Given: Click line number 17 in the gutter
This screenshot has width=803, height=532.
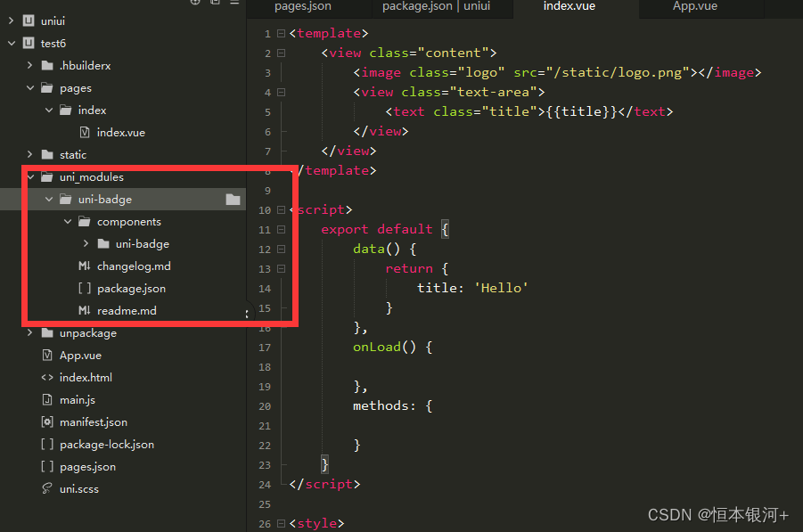Looking at the screenshot, I should (265, 348).
